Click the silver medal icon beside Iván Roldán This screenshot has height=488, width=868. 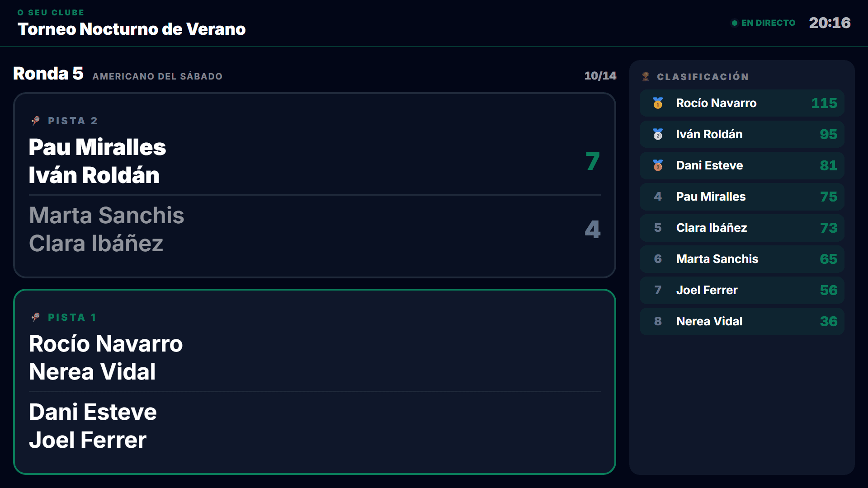658,134
